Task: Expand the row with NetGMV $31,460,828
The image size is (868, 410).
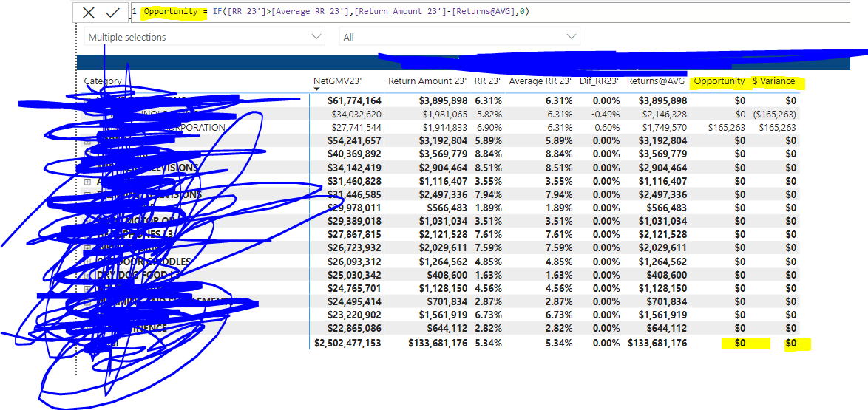Action: [87, 182]
